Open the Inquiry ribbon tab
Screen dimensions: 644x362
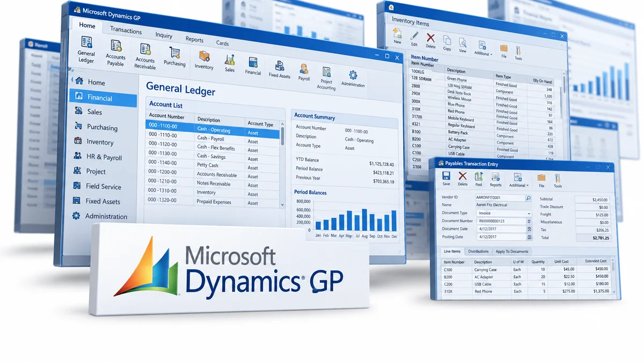164,35
